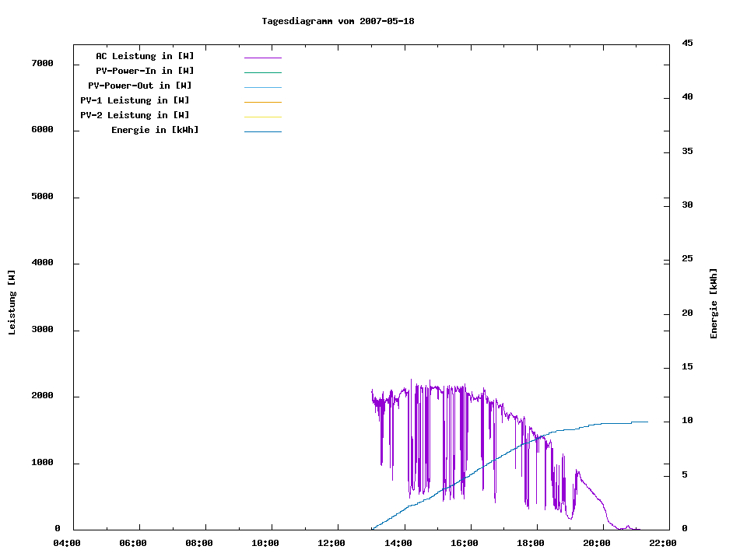Click the 7000 tick label on left axis

pyautogui.click(x=42, y=63)
